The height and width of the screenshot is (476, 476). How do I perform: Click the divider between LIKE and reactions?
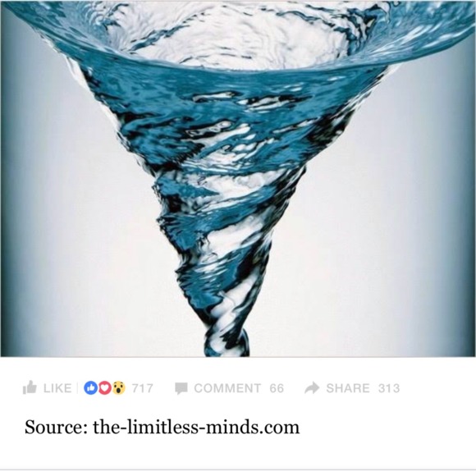point(77,388)
